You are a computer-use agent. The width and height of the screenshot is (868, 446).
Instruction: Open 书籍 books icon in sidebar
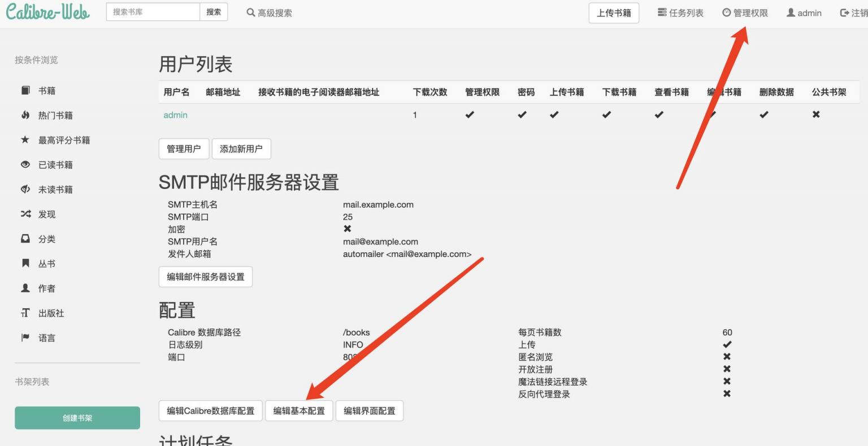coord(25,90)
